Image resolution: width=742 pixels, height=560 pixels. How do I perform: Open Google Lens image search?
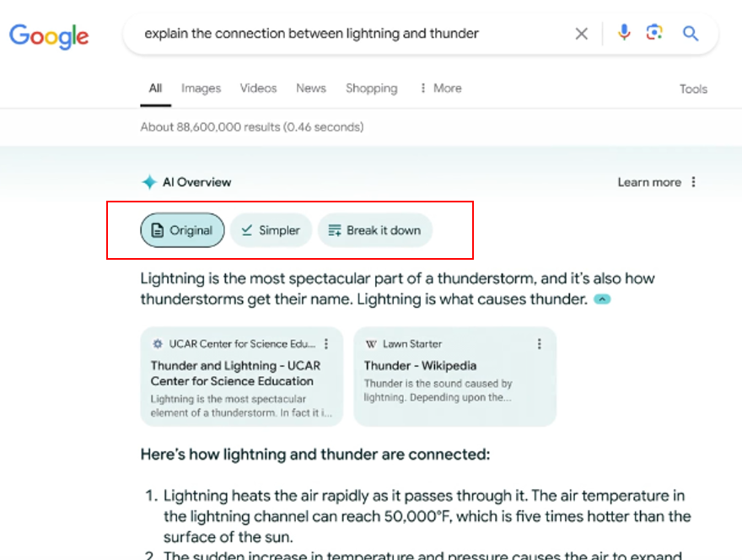point(654,34)
